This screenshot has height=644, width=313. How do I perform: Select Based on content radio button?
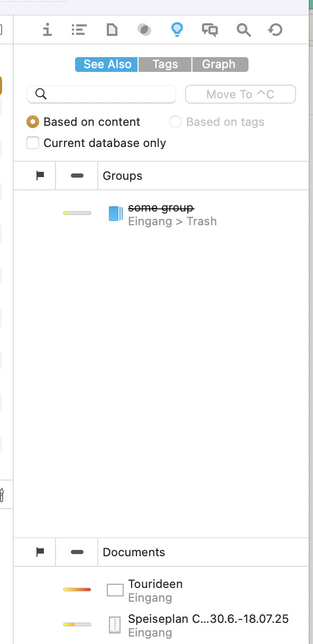click(x=33, y=122)
